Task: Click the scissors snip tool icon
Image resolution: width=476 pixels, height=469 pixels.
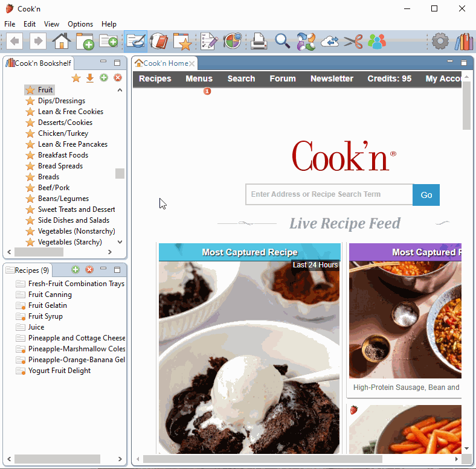Action: coord(353,42)
